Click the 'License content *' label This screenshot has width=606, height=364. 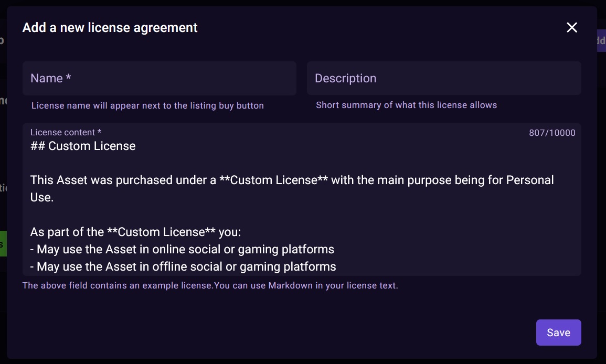pos(66,133)
